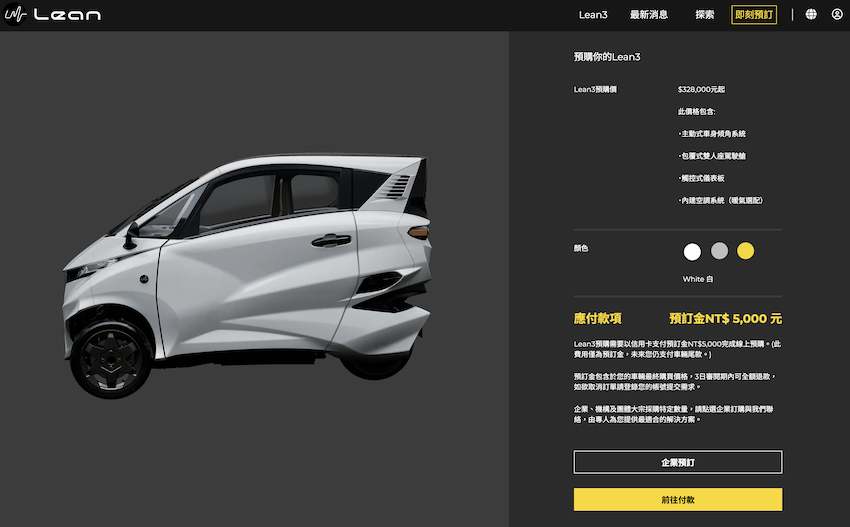Image resolution: width=850 pixels, height=527 pixels.
Task: Click the White 白 color label
Action: click(698, 279)
